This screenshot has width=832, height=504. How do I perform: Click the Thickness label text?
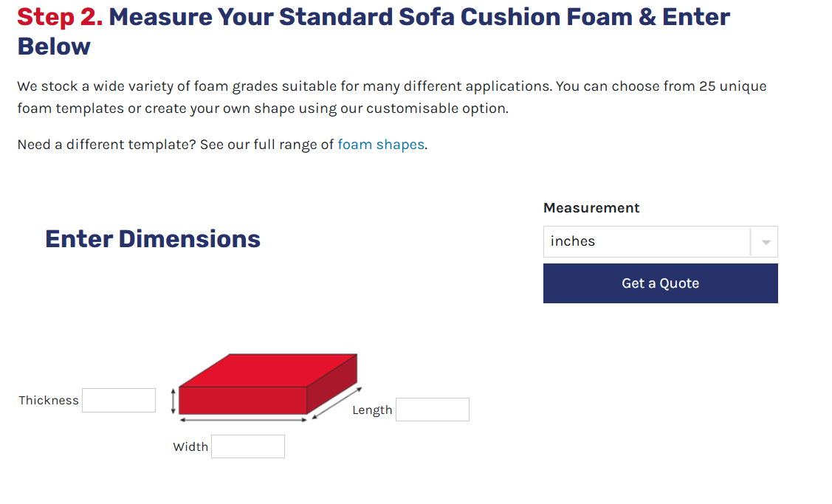(48, 401)
